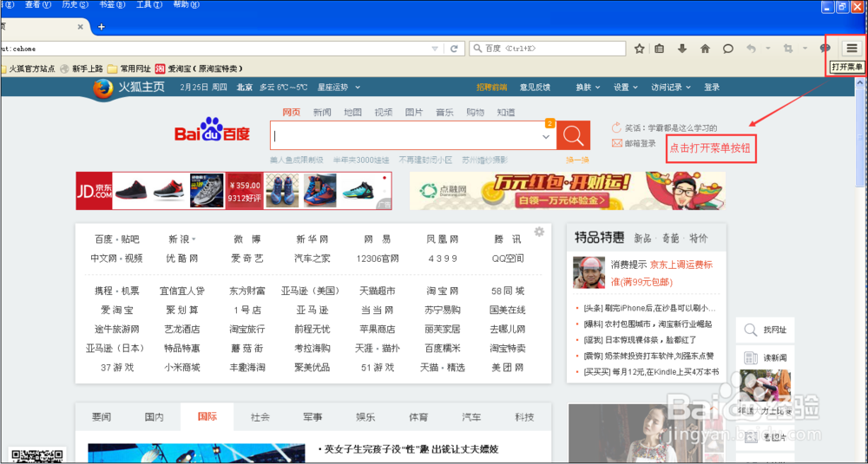Click the mail icon beside 邮箱登录

616,143
